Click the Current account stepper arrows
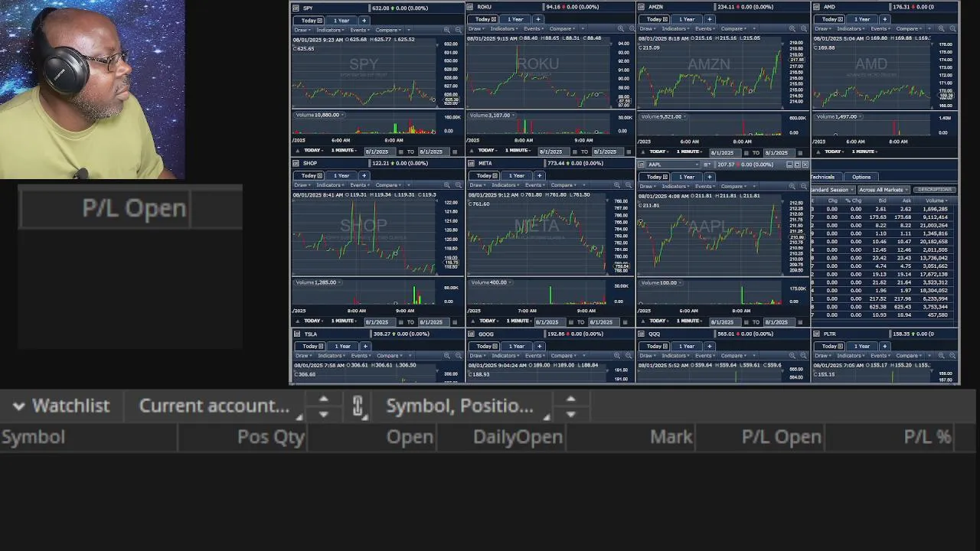This screenshot has height=551, width=980. (323, 406)
